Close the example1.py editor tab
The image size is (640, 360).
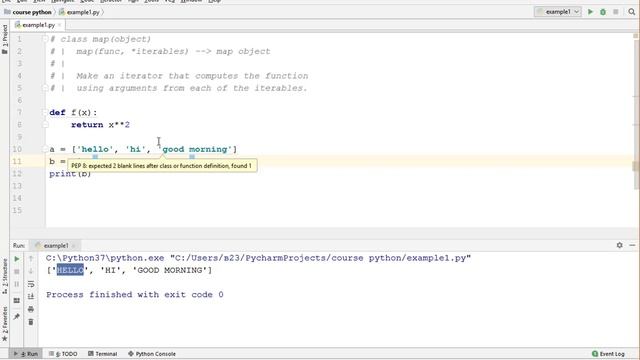[60, 25]
